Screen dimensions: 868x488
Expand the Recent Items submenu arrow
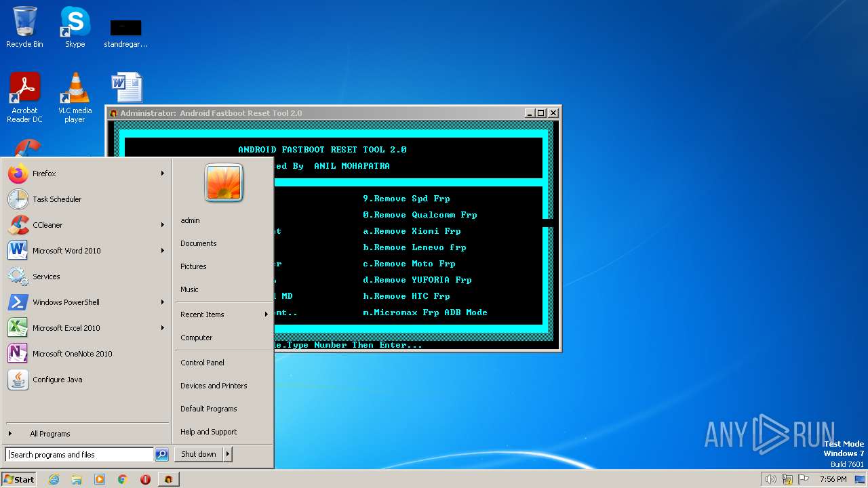tap(267, 314)
